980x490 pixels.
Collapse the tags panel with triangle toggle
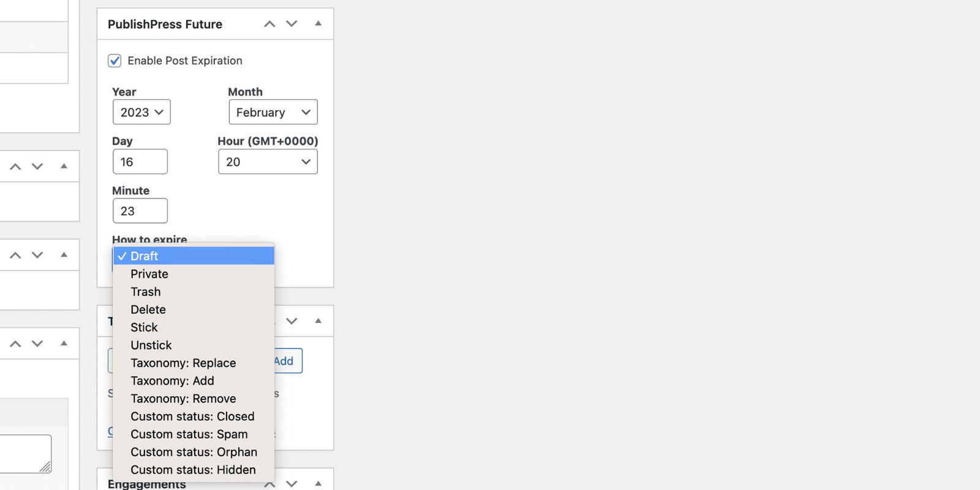point(318,320)
